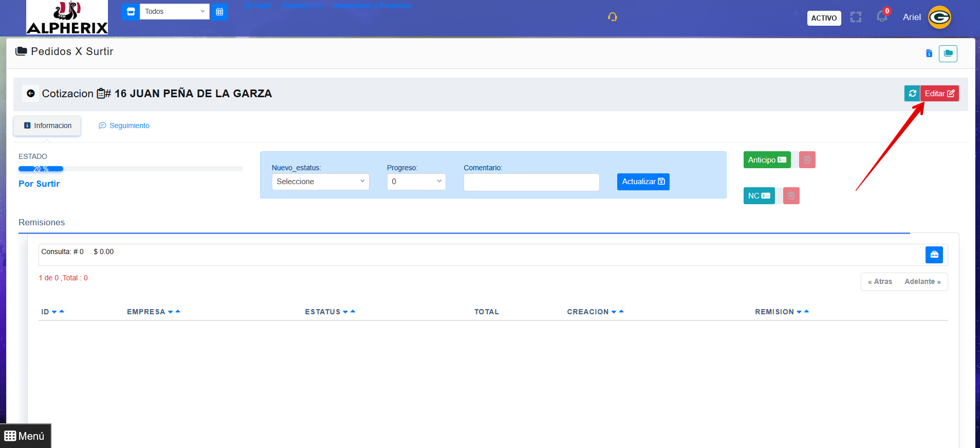Expand the Todos store selector
Viewport: 980px width, 448px height.
pos(175,11)
